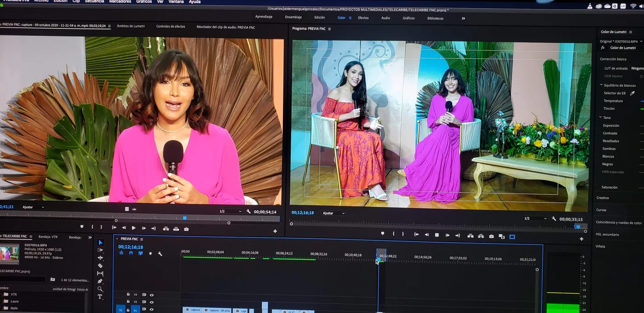The height and width of the screenshot is (313, 644).
Task: Click Export Frame camera in Program monitor
Action: pyautogui.click(x=491, y=236)
